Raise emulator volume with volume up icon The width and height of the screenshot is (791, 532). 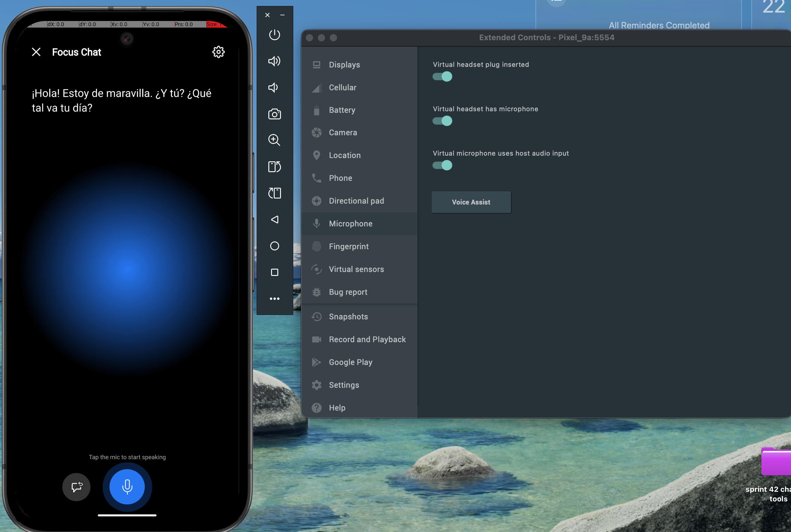pos(274,61)
